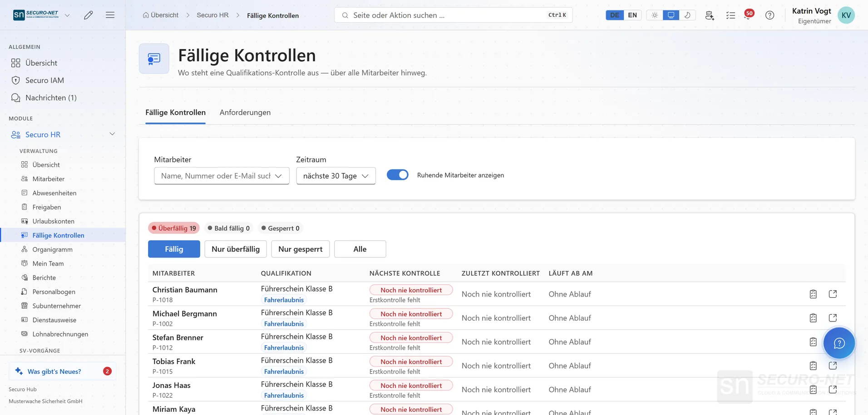
Task: Click the clipboard icon in Stefan Brenner's row
Action: [x=813, y=342]
